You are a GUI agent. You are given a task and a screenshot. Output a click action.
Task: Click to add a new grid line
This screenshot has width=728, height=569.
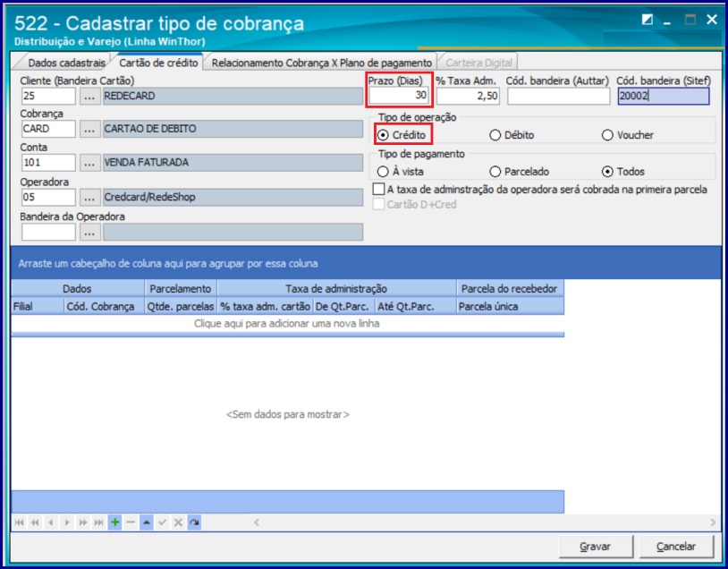pyautogui.click(x=287, y=324)
